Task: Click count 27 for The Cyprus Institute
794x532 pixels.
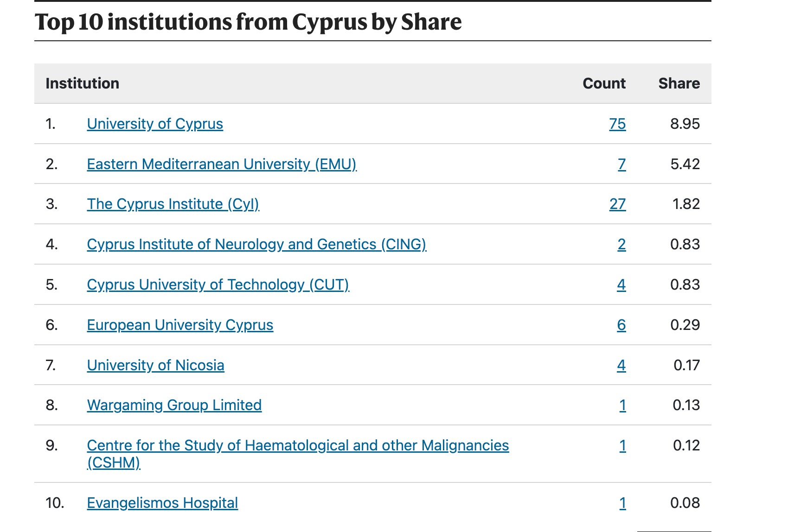Action: coord(617,204)
